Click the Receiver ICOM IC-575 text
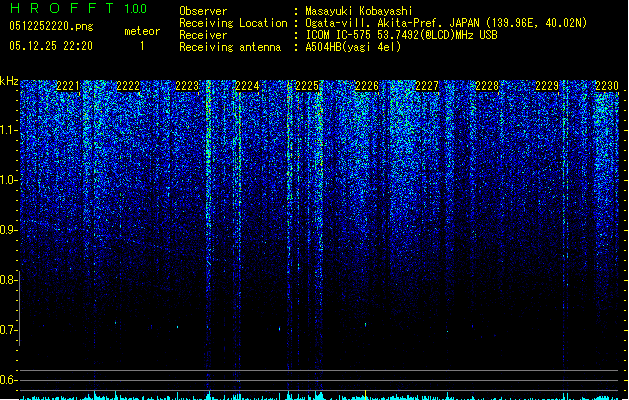This screenshot has height=400, width=629. tap(401, 35)
